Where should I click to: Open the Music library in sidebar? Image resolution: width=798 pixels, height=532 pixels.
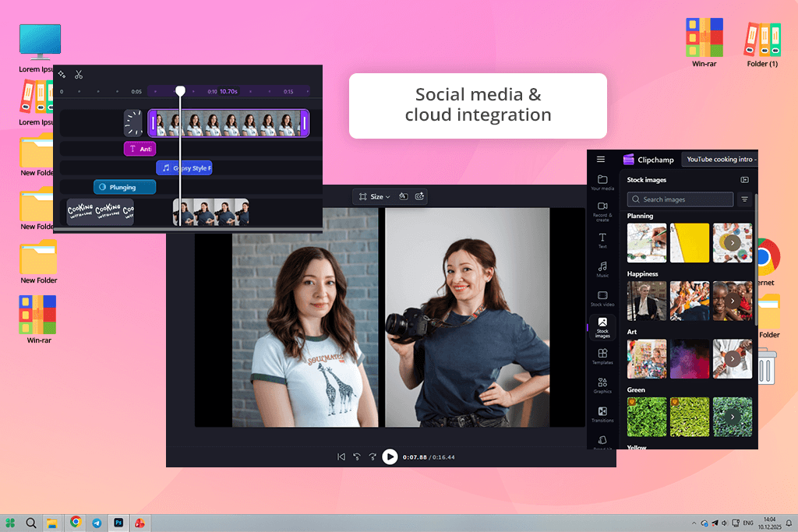602,270
